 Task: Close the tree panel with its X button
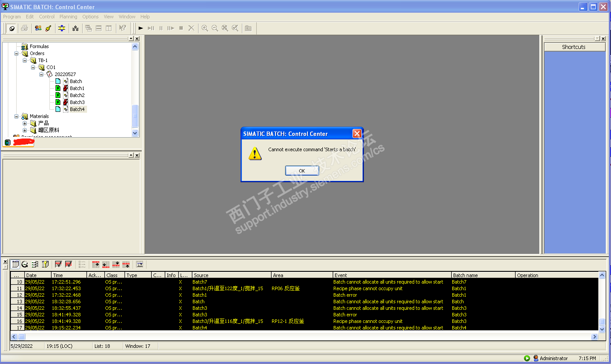point(137,39)
